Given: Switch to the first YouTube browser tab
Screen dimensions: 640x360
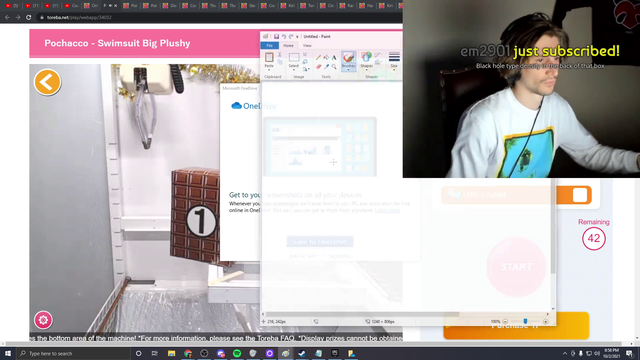Looking at the screenshot, I should click(11, 6).
